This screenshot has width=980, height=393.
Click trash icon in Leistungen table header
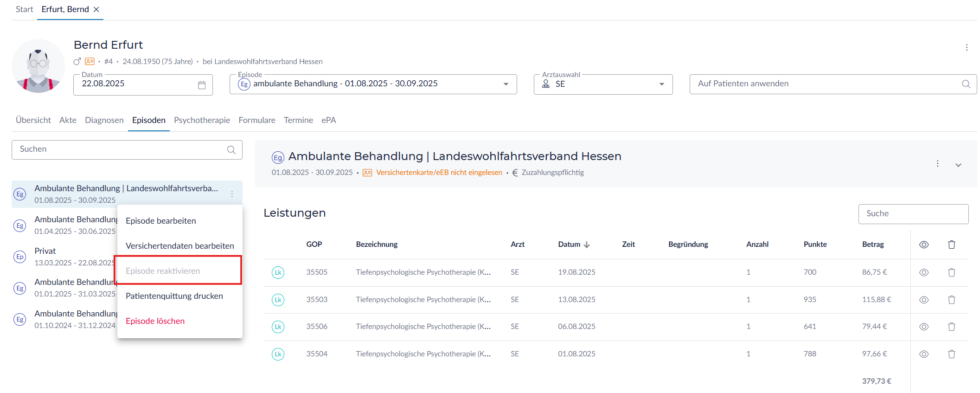tap(951, 245)
